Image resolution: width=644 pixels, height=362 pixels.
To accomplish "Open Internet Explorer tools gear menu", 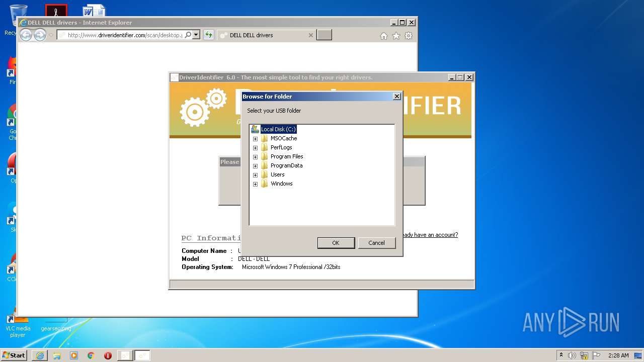I will [x=409, y=36].
